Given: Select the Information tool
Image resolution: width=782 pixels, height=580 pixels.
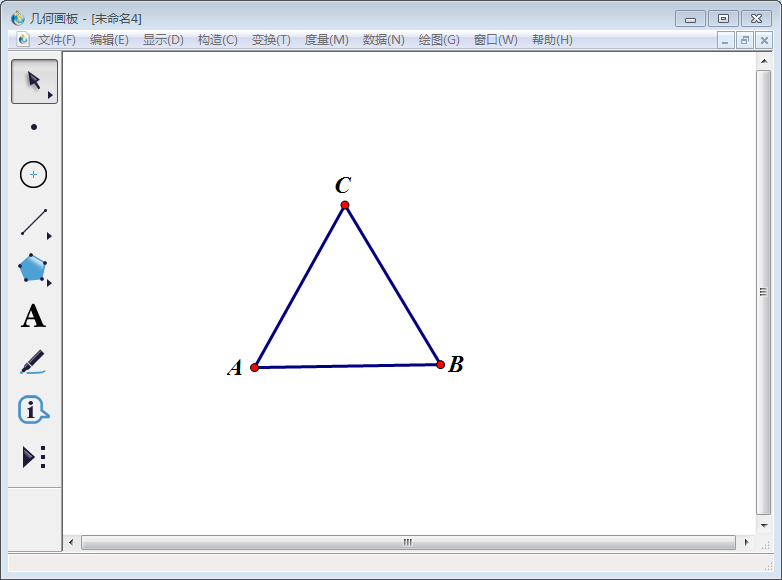Looking at the screenshot, I should point(33,410).
